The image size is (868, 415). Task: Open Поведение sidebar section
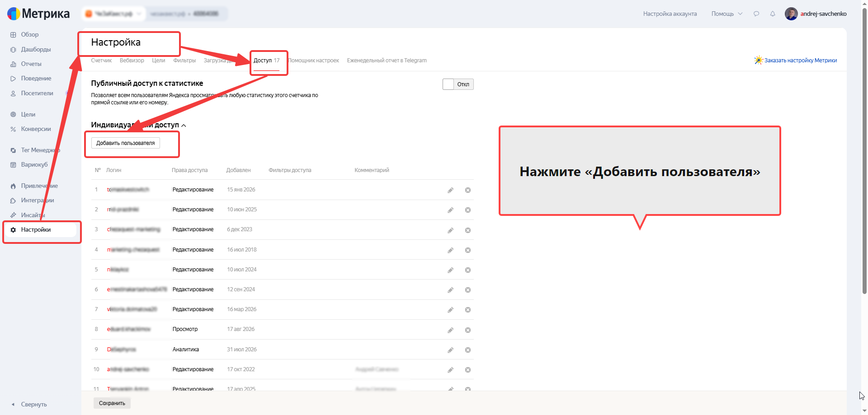pos(36,79)
